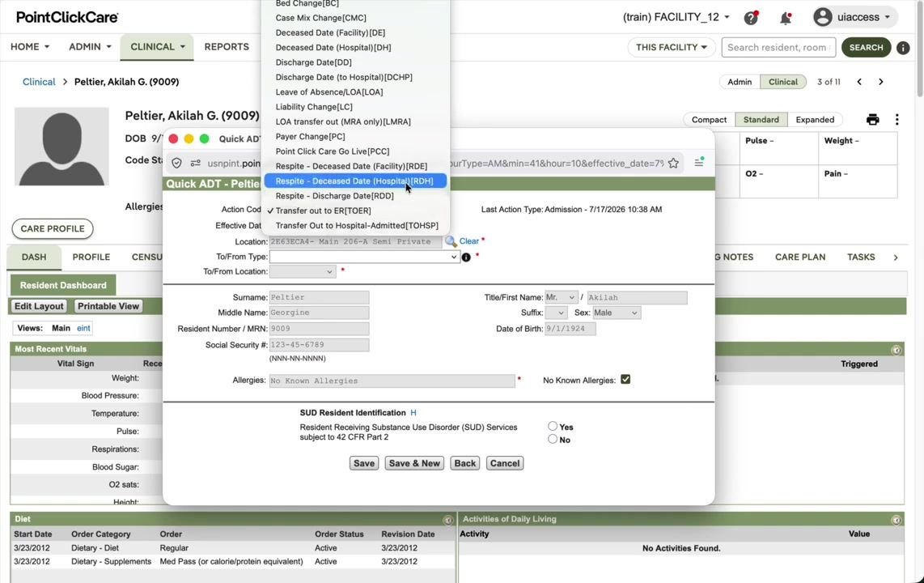This screenshot has height=583, width=924.
Task: Open the TASKS tab
Action: click(x=861, y=257)
